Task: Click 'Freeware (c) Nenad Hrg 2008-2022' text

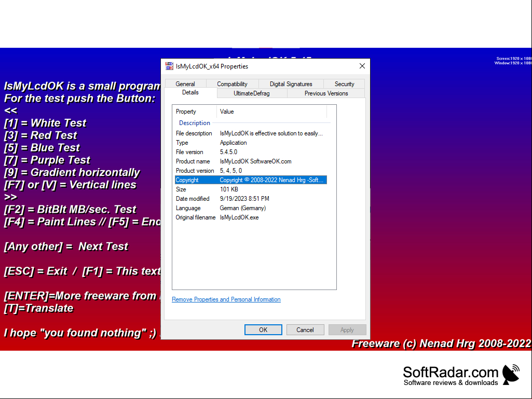Action: point(441,343)
